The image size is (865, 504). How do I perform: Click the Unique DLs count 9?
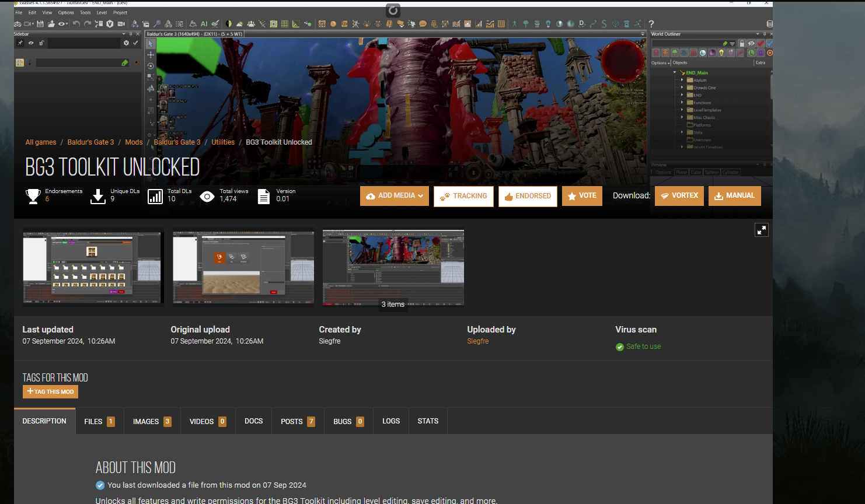(113, 199)
